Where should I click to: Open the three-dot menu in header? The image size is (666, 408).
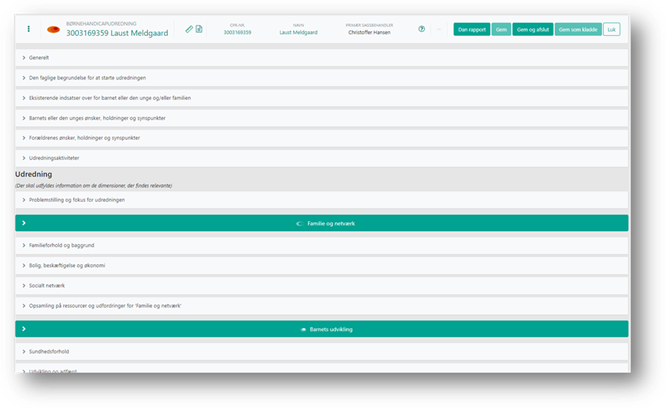pyautogui.click(x=28, y=29)
